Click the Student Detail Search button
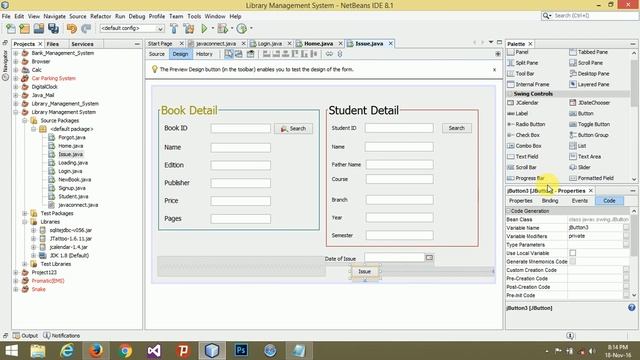Screen dimensions: 640x360 click(x=457, y=128)
